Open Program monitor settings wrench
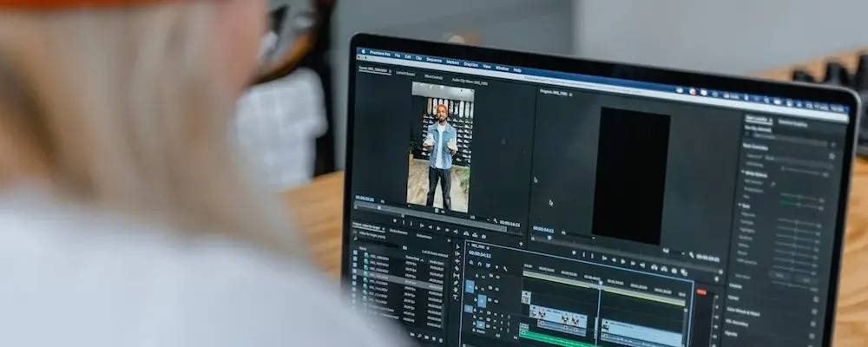The image size is (868, 347). [692, 255]
